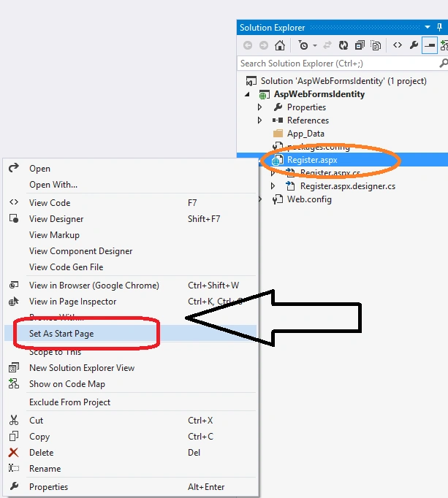This screenshot has height=498, width=448.
Task: Select the Properties folder in tree
Action: point(306,107)
